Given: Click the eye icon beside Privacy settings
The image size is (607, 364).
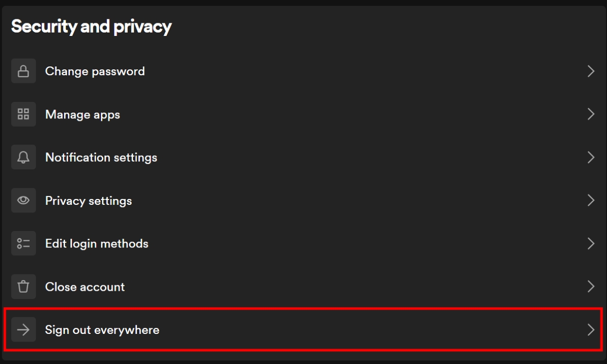Looking at the screenshot, I should pyautogui.click(x=24, y=200).
